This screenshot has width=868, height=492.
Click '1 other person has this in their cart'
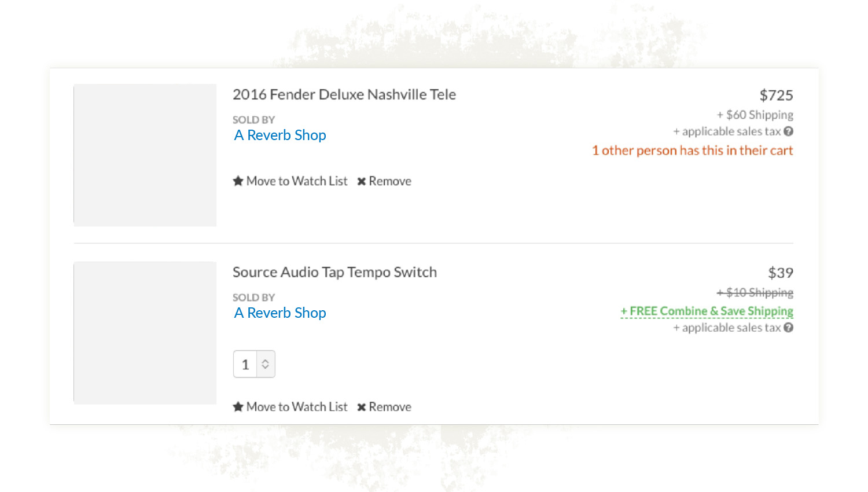click(x=692, y=150)
